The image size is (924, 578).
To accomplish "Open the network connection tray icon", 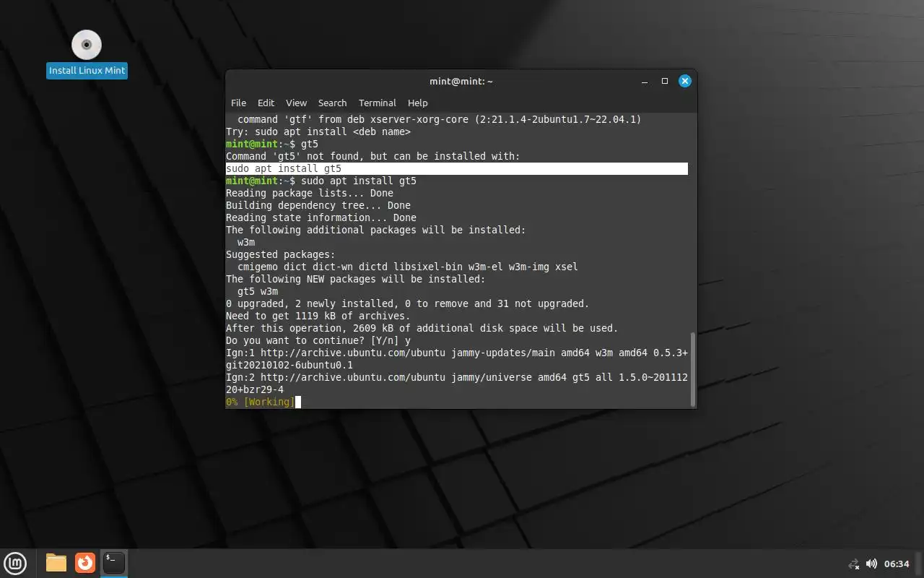I will pos(854,564).
